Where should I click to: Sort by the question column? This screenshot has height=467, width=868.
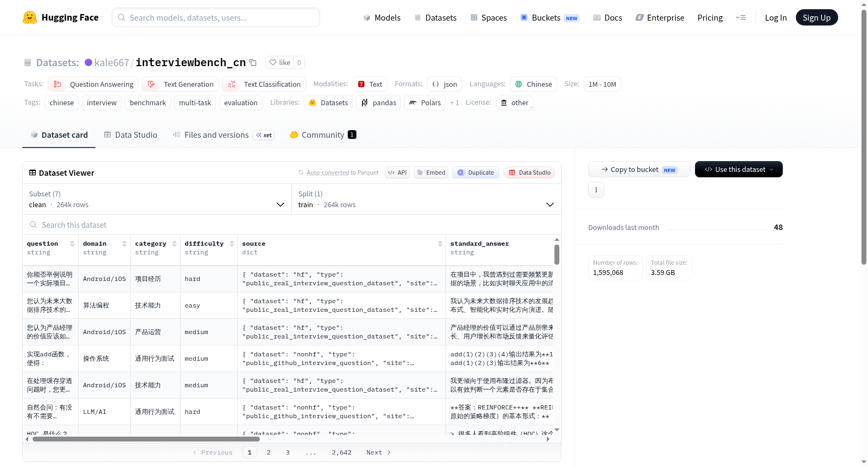tap(72, 244)
